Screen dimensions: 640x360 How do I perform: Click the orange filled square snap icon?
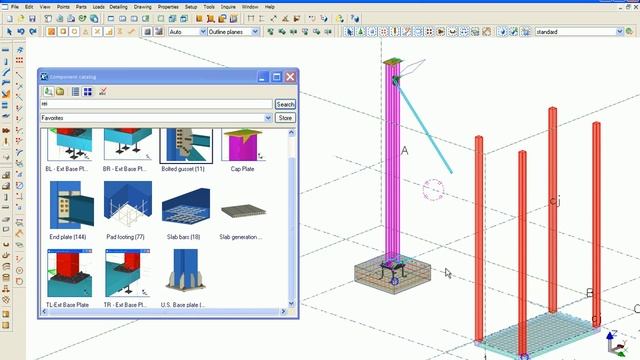click(51, 31)
